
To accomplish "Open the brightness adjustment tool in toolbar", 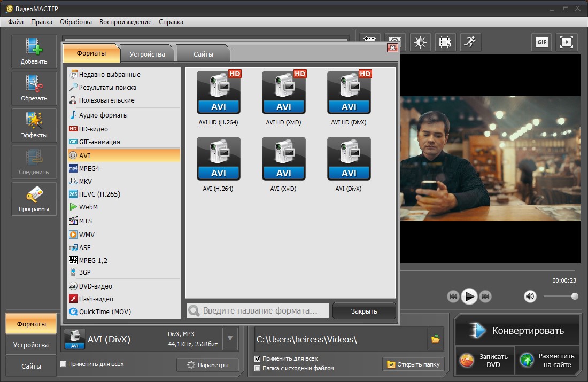I will (x=420, y=42).
